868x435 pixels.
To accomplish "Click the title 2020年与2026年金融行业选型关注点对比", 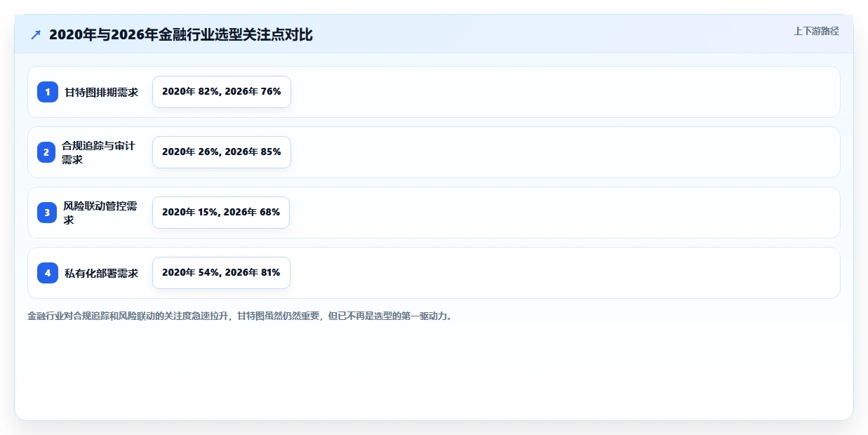I will point(181,34).
